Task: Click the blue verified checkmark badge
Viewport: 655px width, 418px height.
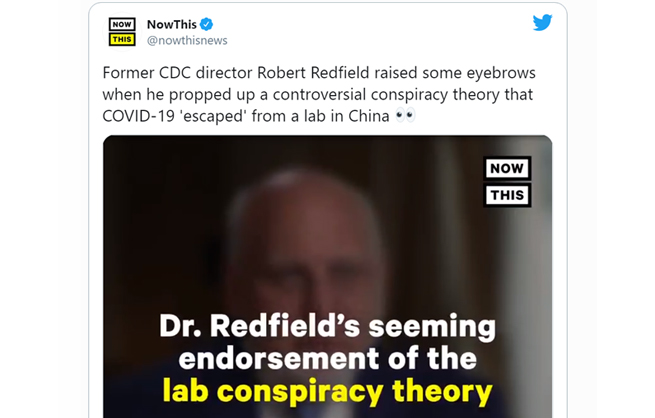Action: point(206,24)
